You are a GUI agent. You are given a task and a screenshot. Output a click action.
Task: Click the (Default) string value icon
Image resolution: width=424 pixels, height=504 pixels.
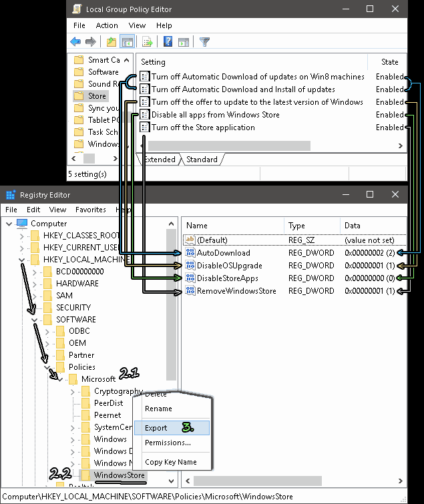pyautogui.click(x=190, y=240)
